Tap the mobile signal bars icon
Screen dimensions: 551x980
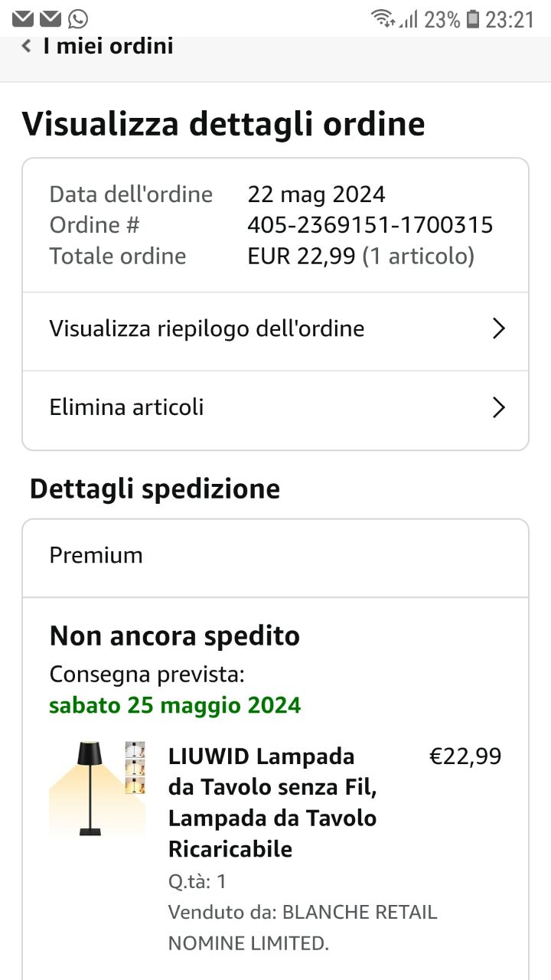tap(409, 19)
